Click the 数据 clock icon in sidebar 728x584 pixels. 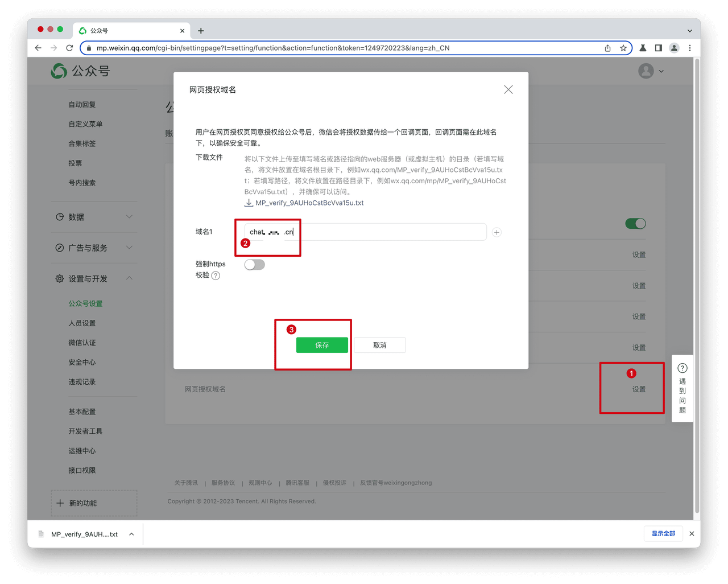click(x=59, y=217)
